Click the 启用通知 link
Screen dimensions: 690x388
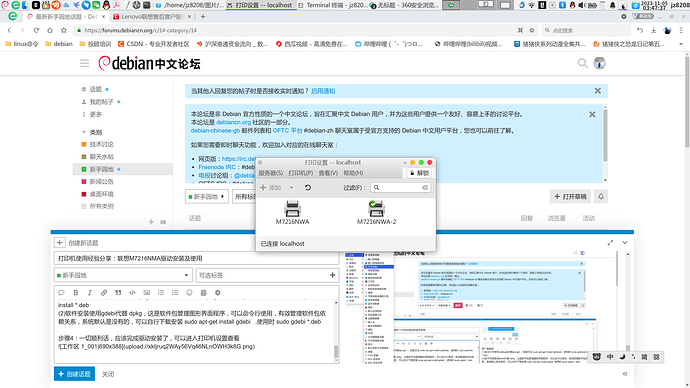323,91
